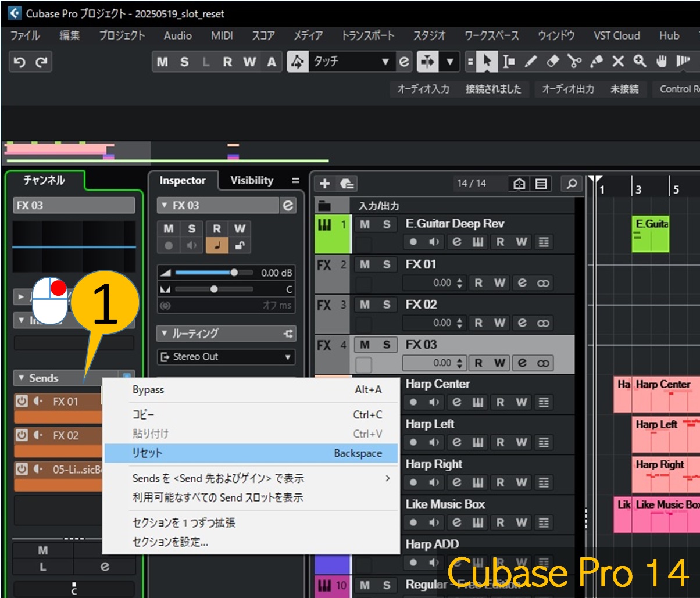Screen dimensions: 700x598
Task: Click the Redo arrow in the toolbar
Action: click(41, 62)
